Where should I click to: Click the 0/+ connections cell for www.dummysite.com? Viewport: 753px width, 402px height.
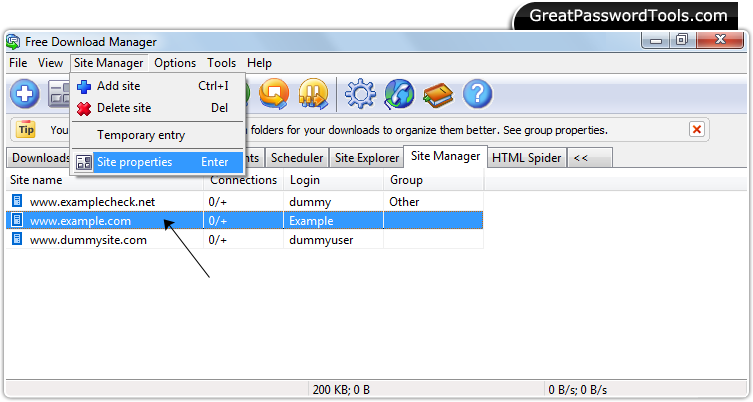[x=243, y=240]
